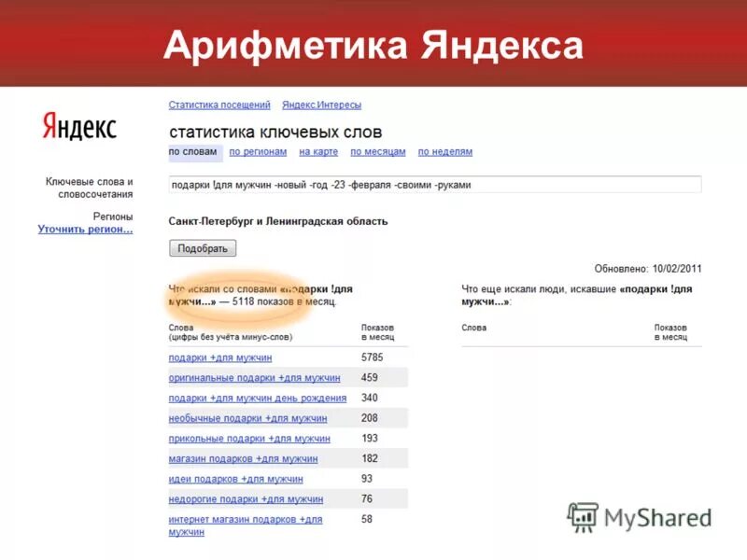Select the по словам tab
The width and height of the screenshot is (747, 560).
[x=193, y=152]
